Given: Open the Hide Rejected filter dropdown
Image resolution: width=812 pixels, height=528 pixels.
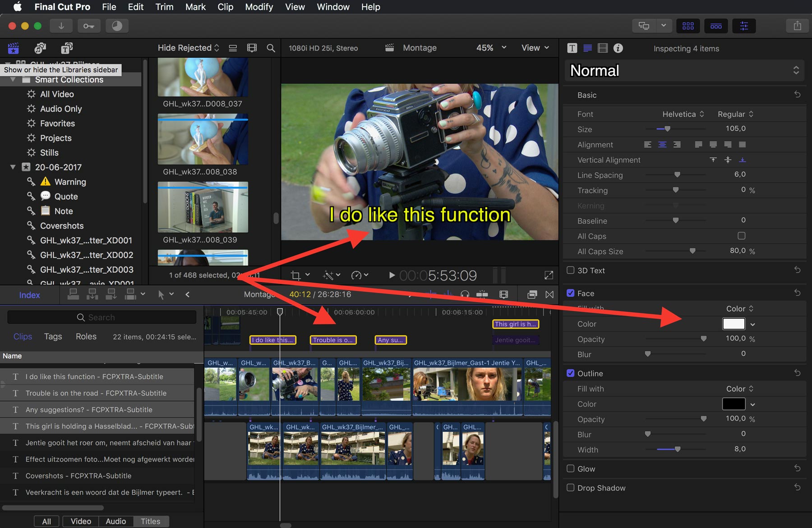Looking at the screenshot, I should [x=189, y=48].
